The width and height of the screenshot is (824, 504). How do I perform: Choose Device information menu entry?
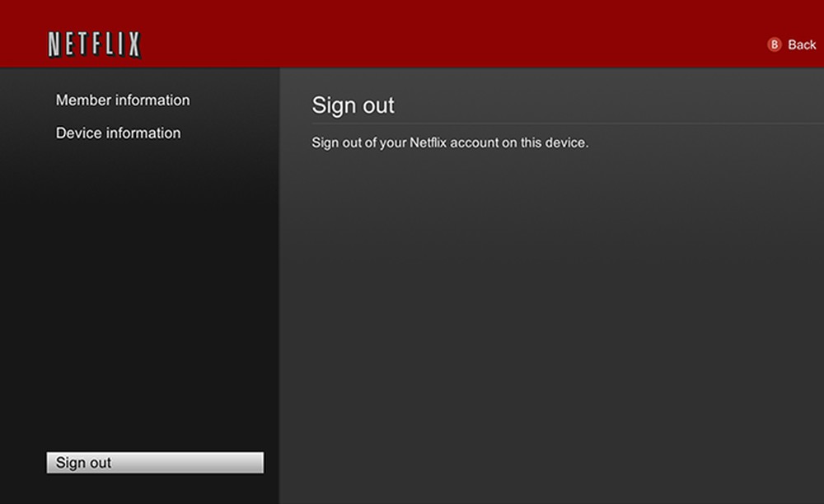point(118,133)
